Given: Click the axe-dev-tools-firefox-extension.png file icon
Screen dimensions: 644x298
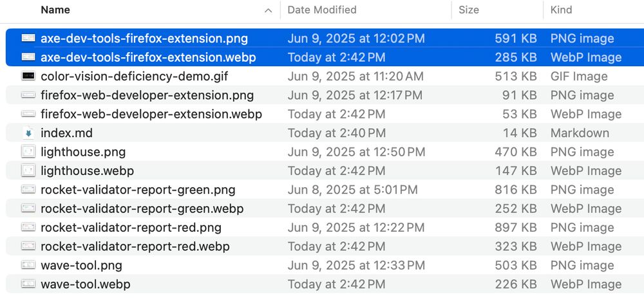Looking at the screenshot, I should pyautogui.click(x=28, y=38).
